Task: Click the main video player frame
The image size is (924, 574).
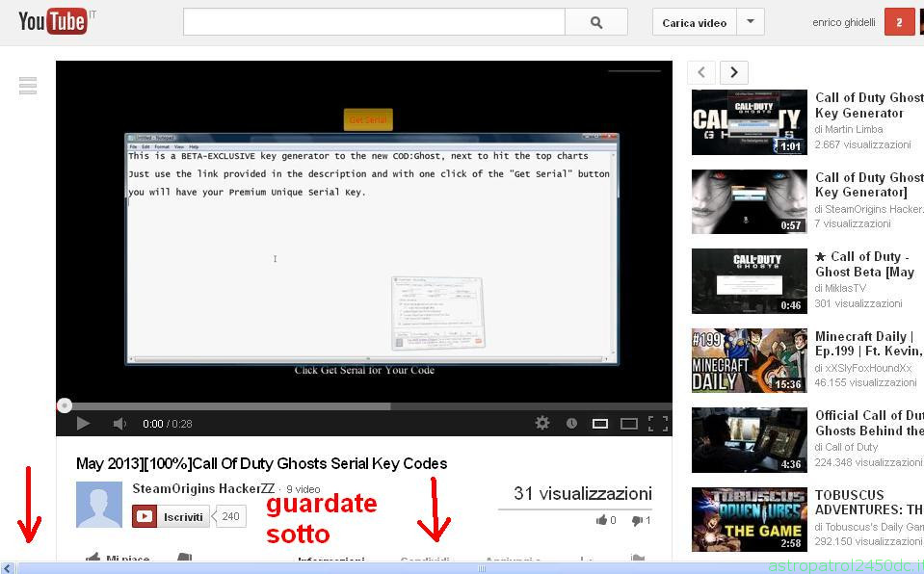Action: point(364,231)
